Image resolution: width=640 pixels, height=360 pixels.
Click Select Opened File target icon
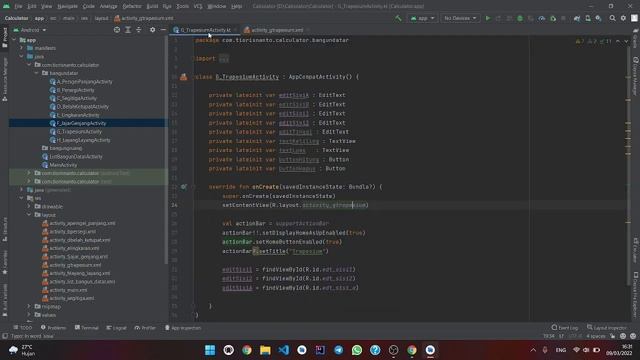coord(117,30)
